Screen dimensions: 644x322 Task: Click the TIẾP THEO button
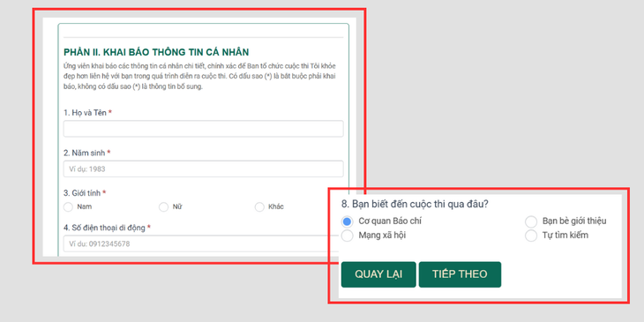pos(460,274)
